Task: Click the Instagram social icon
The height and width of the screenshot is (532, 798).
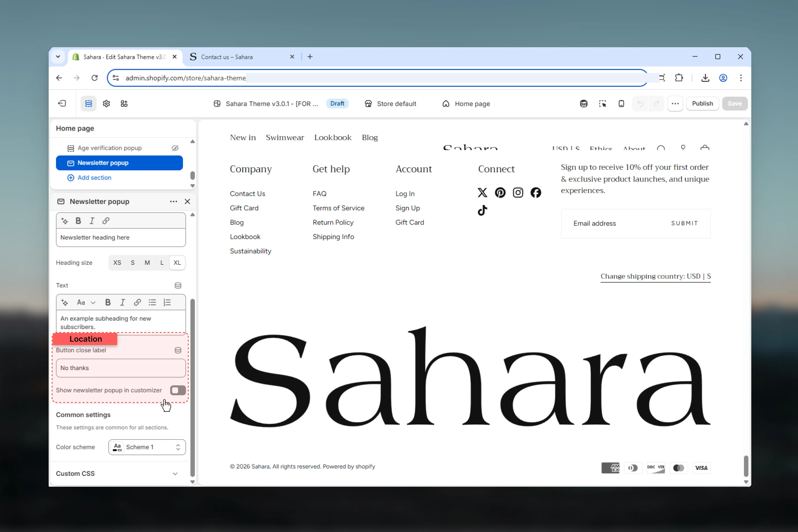Action: click(517, 193)
